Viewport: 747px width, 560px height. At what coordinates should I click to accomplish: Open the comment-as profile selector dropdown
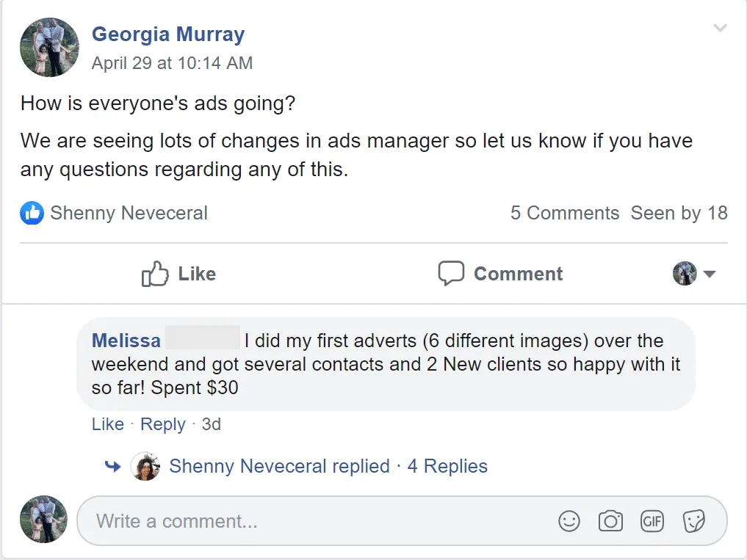pos(693,274)
